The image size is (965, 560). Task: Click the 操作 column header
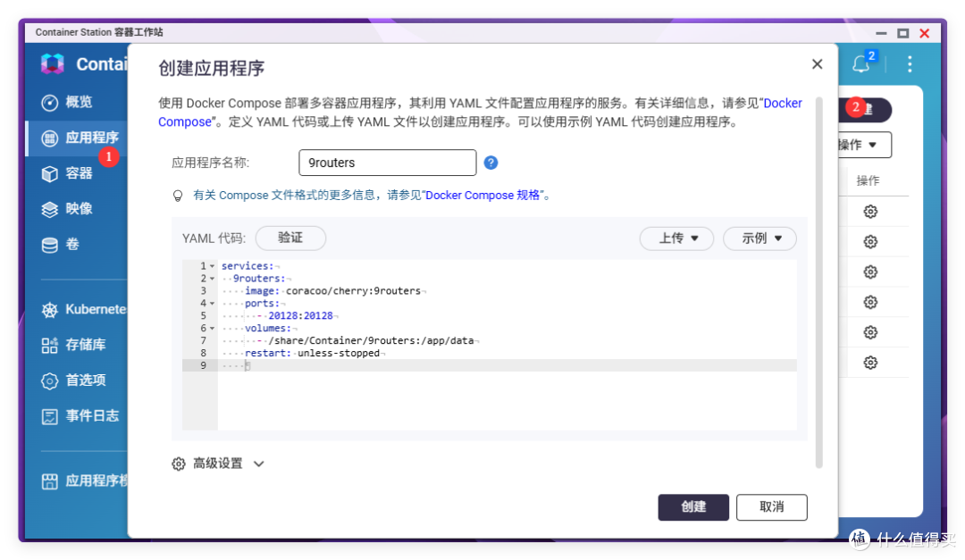click(868, 181)
